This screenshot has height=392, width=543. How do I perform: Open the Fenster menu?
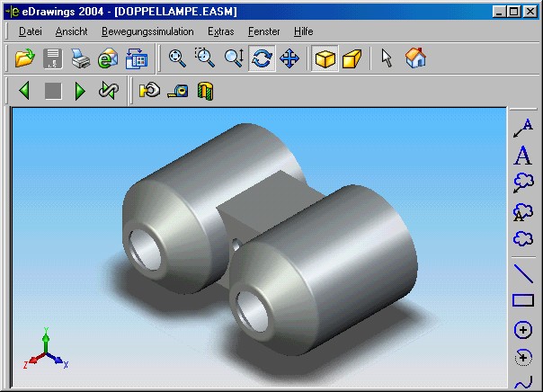point(264,31)
